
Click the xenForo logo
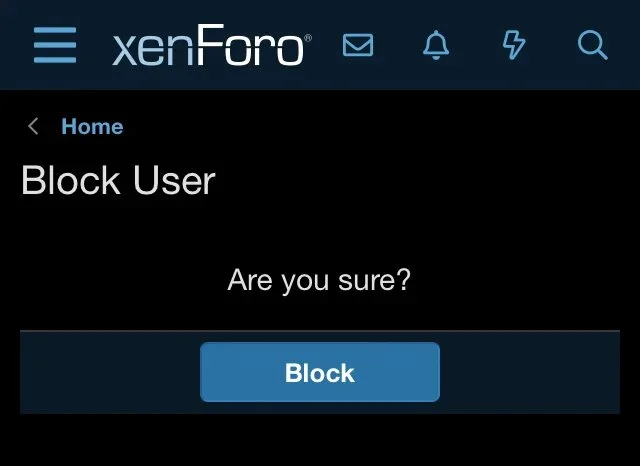(212, 45)
